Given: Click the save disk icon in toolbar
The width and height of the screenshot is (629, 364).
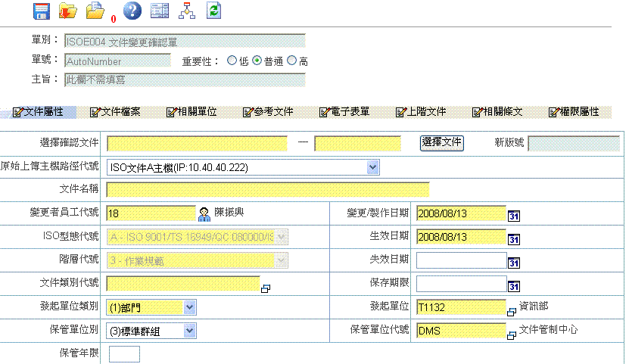Looking at the screenshot, I should (x=42, y=11).
